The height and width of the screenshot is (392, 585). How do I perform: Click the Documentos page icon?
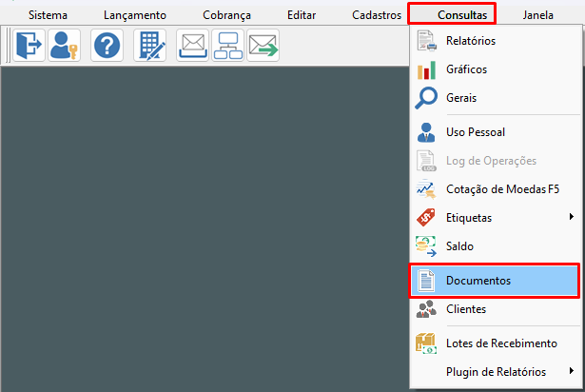point(426,281)
